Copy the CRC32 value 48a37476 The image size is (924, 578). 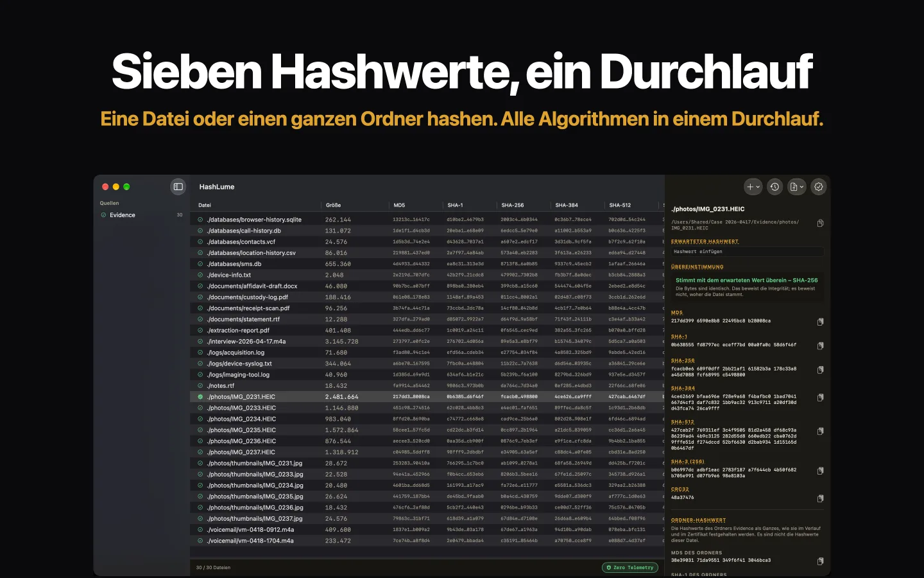pos(820,498)
